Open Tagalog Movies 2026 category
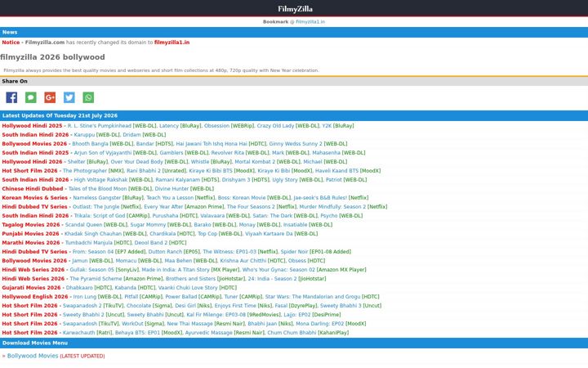The height and width of the screenshot is (368, 588). [x=31, y=225]
